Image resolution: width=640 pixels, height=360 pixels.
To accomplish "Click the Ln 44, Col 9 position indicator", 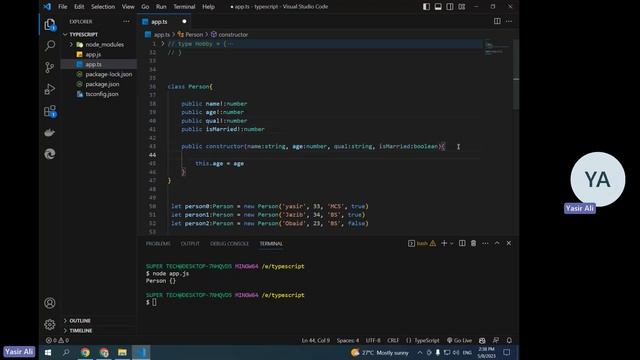I will point(316,340).
